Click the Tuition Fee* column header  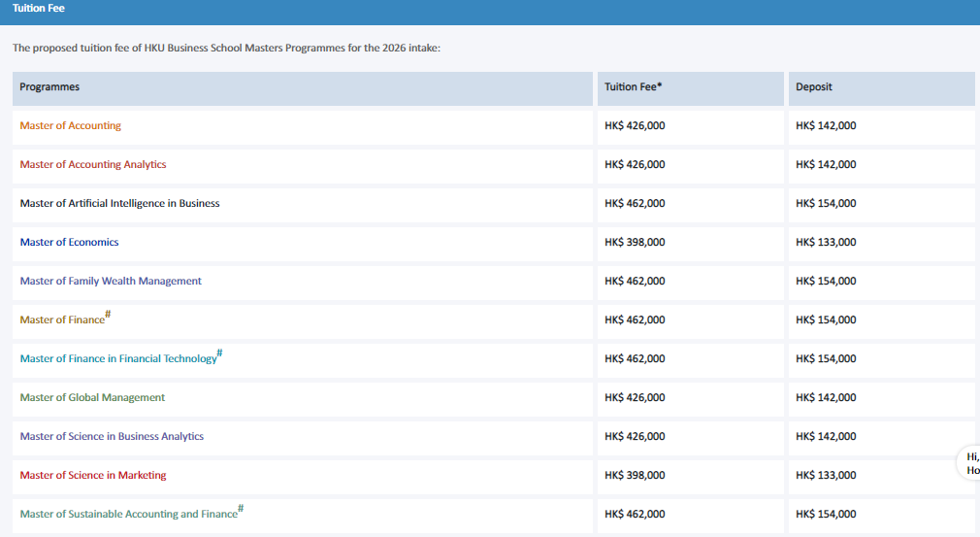pyautogui.click(x=691, y=88)
